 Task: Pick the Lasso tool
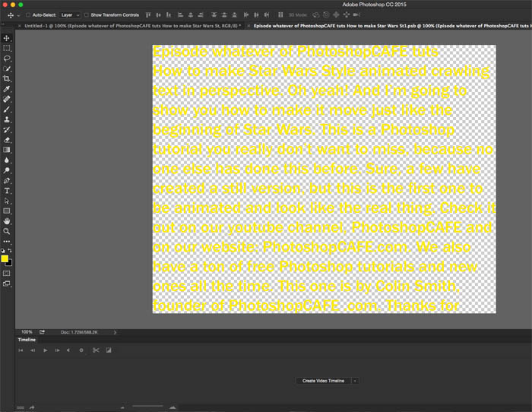7,59
